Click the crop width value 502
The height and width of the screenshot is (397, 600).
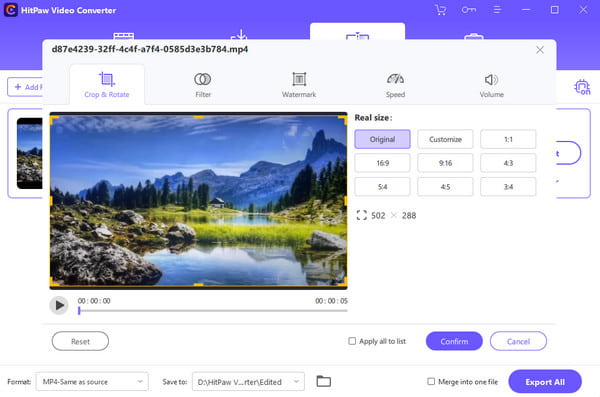378,216
